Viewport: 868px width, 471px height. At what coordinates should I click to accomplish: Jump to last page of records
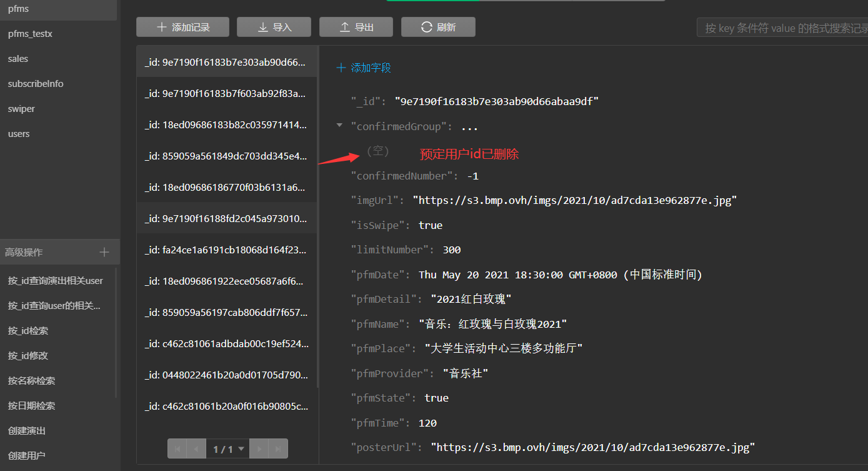tap(278, 449)
